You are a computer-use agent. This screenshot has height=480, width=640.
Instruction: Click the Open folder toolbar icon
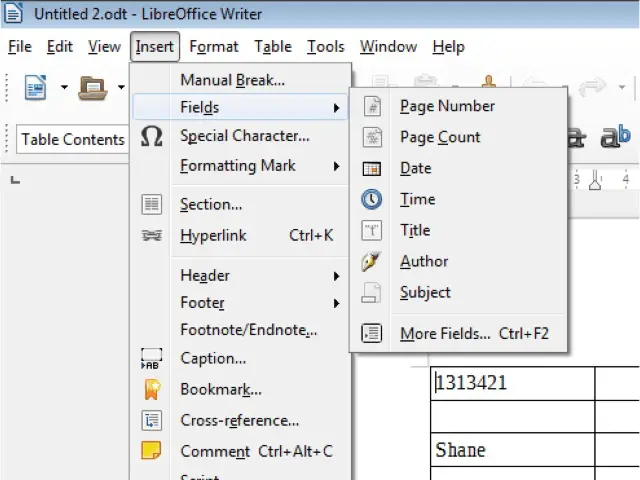[x=93, y=87]
